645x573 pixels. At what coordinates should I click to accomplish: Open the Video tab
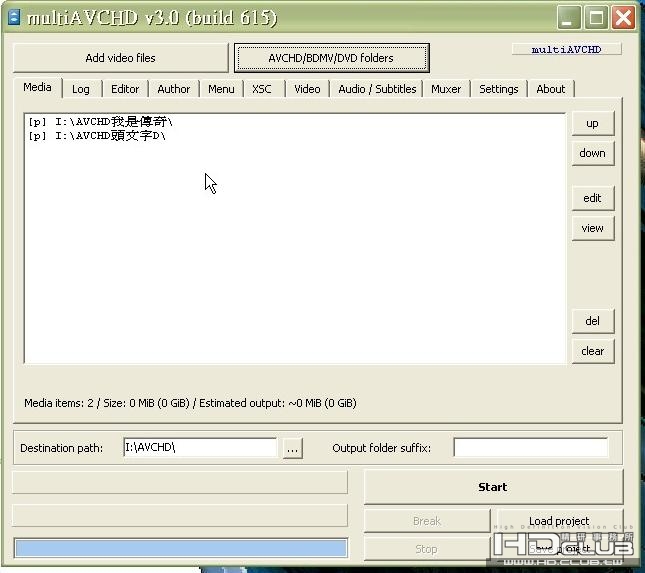click(x=307, y=89)
